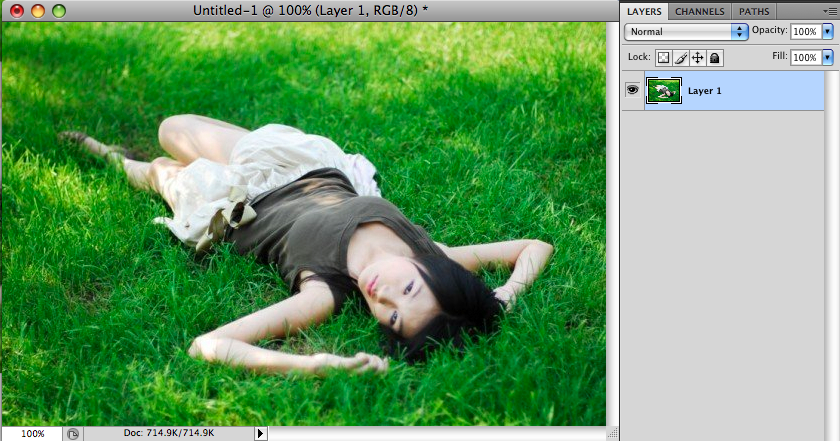Select the Layer 1 thumbnail
This screenshot has height=441, width=840.
[664, 91]
